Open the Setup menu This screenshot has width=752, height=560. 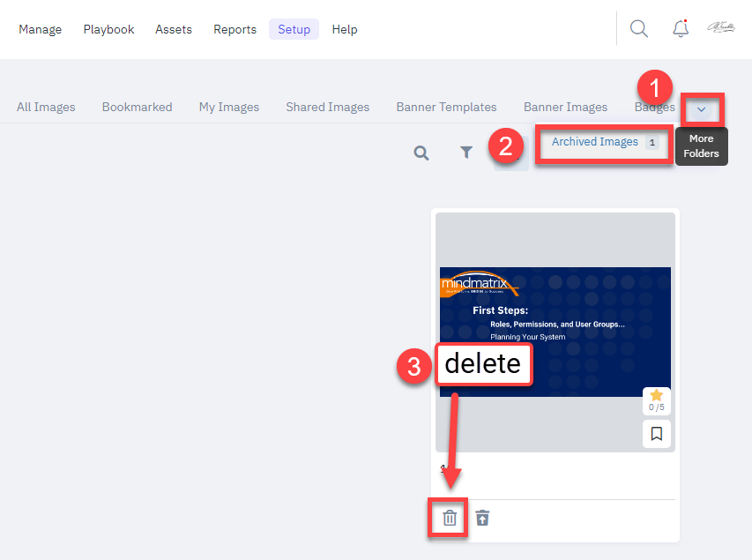294,29
